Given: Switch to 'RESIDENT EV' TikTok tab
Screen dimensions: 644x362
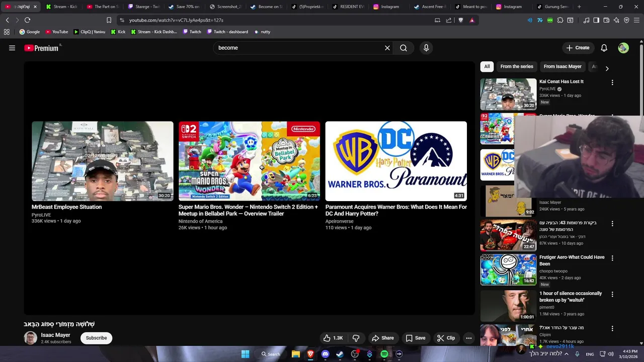Looking at the screenshot, I should point(348,7).
